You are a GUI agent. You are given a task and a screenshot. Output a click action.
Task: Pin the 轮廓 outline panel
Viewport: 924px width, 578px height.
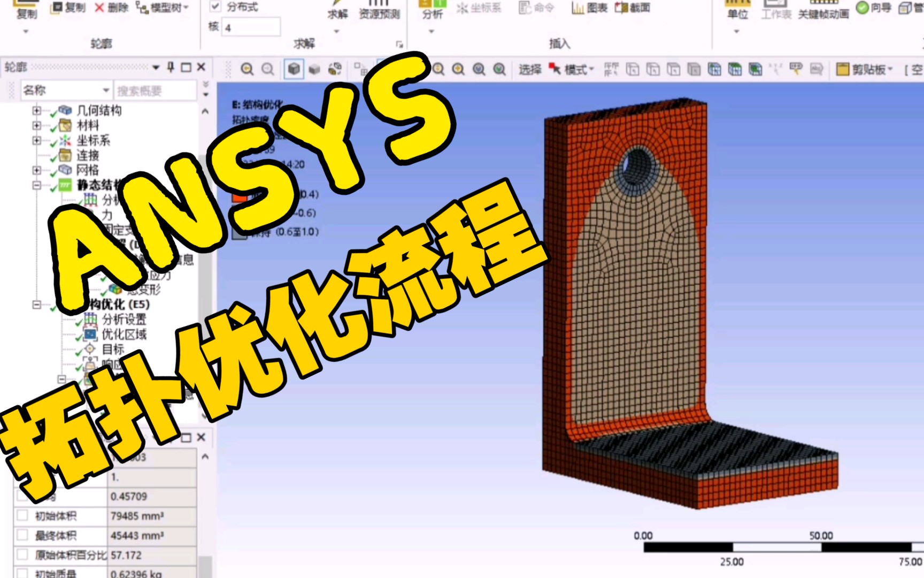[171, 67]
